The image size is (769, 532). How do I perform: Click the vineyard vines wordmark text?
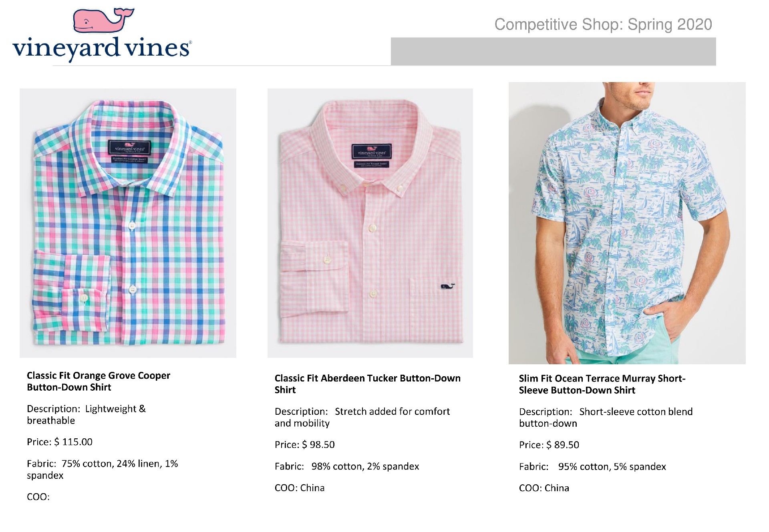click(102, 48)
